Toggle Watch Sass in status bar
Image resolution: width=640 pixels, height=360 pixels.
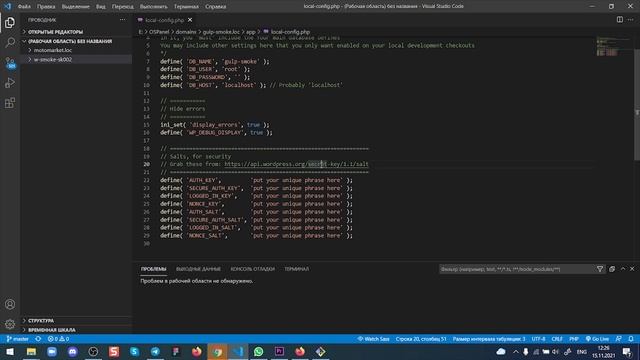[373, 339]
